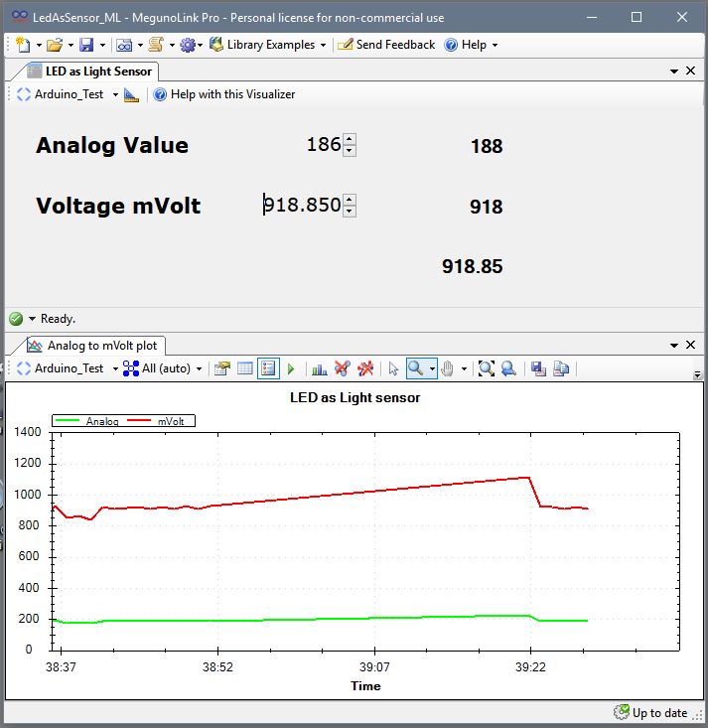Toggle the plot legend visibility icon
Screen dimensions: 708x728
(x=268, y=369)
